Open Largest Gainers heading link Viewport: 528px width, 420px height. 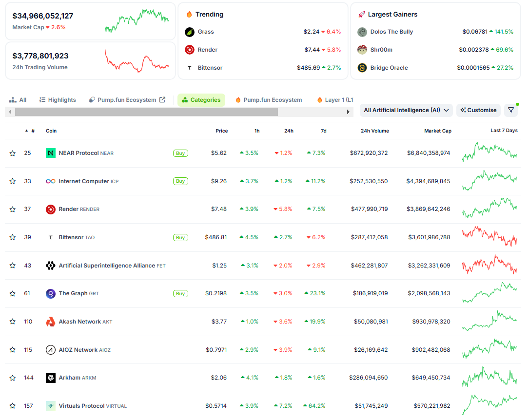[392, 14]
